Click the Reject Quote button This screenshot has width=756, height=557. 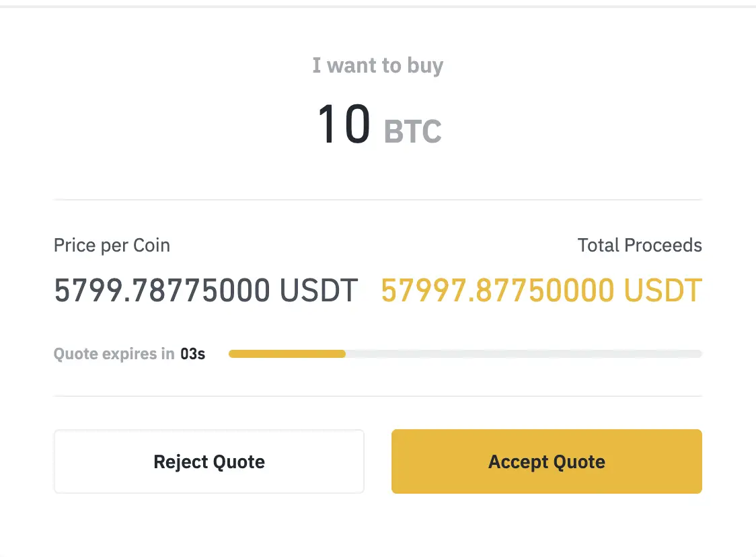click(x=209, y=461)
